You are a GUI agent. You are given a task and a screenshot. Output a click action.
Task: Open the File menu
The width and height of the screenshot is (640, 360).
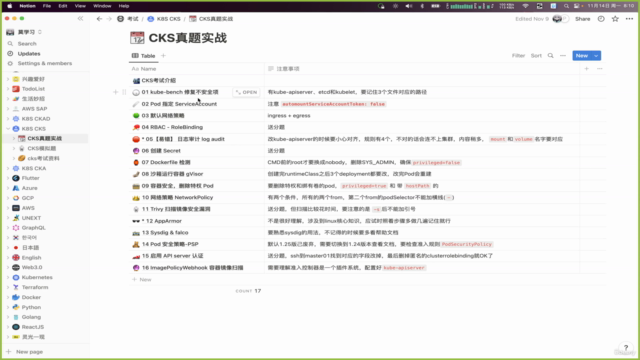[x=47, y=6]
